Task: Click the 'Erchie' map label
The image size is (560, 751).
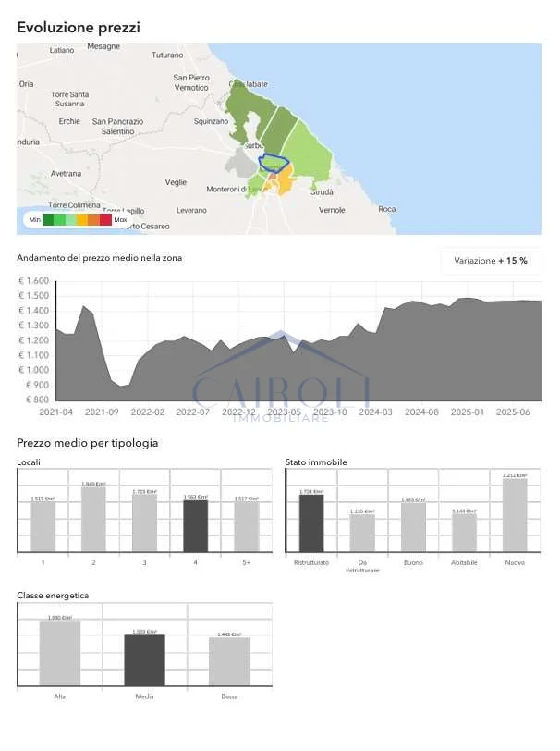Action: point(69,122)
